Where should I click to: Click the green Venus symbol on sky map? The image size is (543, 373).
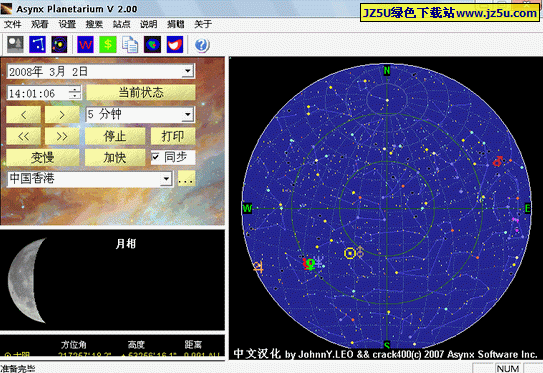pyautogui.click(x=311, y=264)
